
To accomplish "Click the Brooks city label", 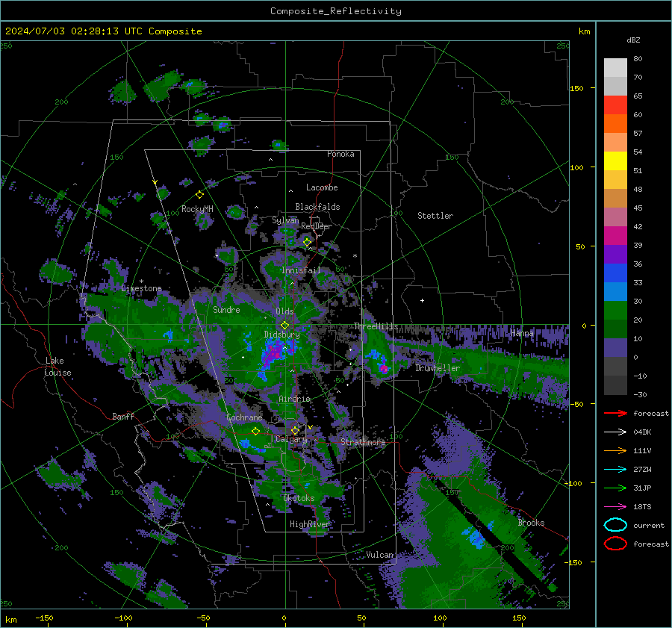I will click(531, 523).
